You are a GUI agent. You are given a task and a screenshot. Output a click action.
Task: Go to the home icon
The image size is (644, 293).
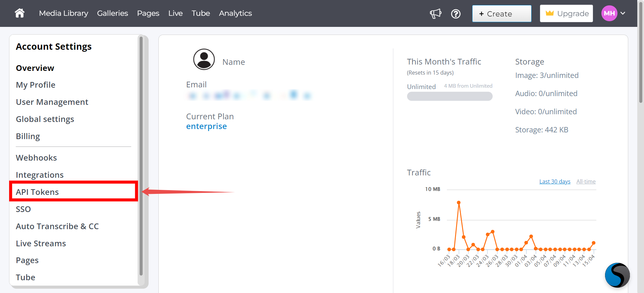click(19, 13)
